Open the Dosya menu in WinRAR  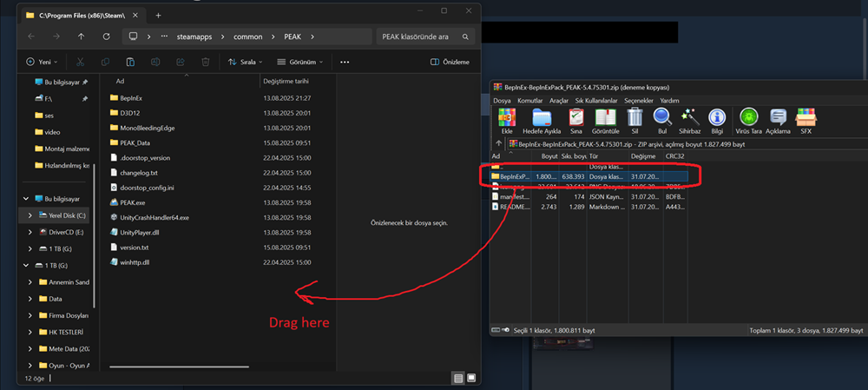tap(502, 101)
